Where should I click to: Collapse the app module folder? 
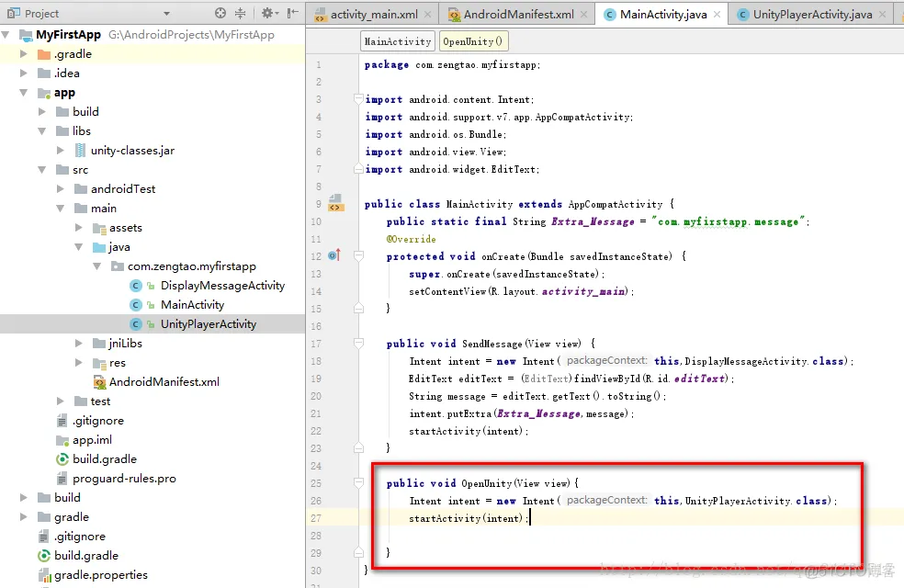coord(24,92)
